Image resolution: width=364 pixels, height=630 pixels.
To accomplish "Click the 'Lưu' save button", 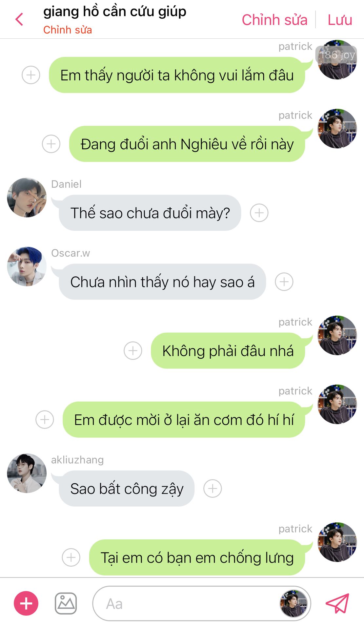I will (340, 20).
